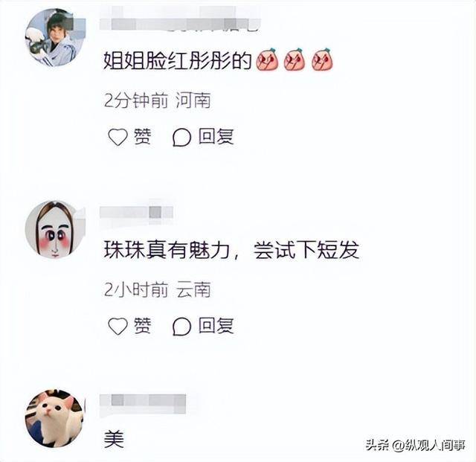Click the 头条 @纵观人间事 watermark
The width and height of the screenshot is (476, 462).
coord(415,446)
